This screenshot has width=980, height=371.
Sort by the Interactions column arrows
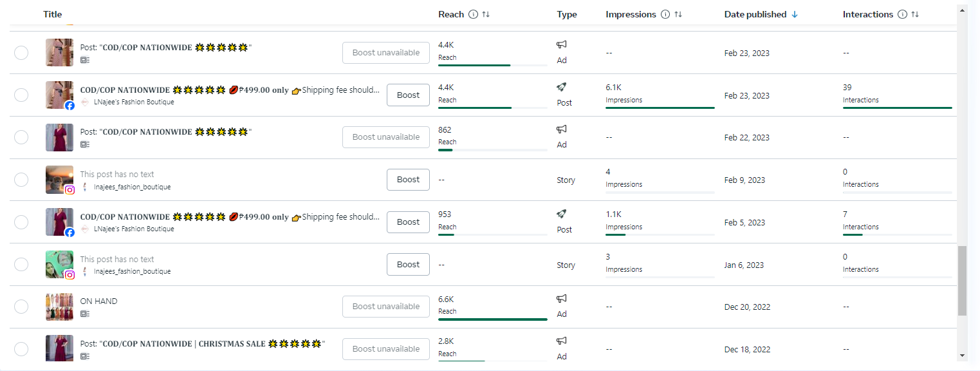[915, 14]
